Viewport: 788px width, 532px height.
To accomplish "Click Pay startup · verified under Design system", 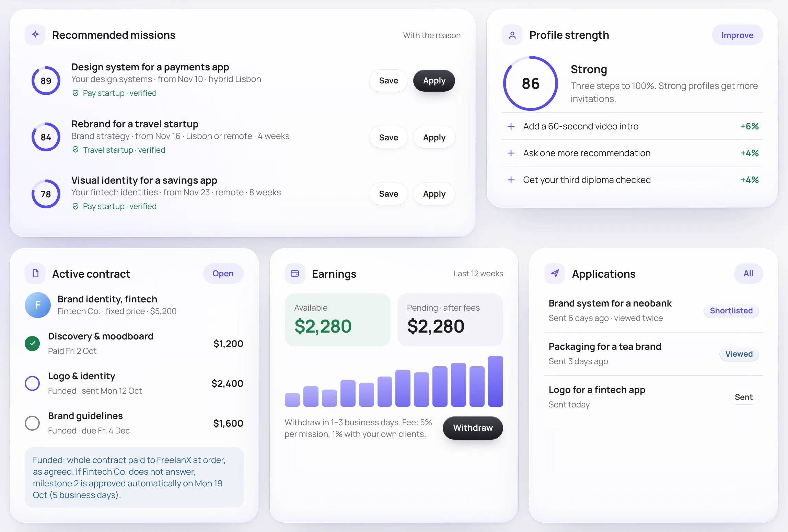I will coord(119,93).
